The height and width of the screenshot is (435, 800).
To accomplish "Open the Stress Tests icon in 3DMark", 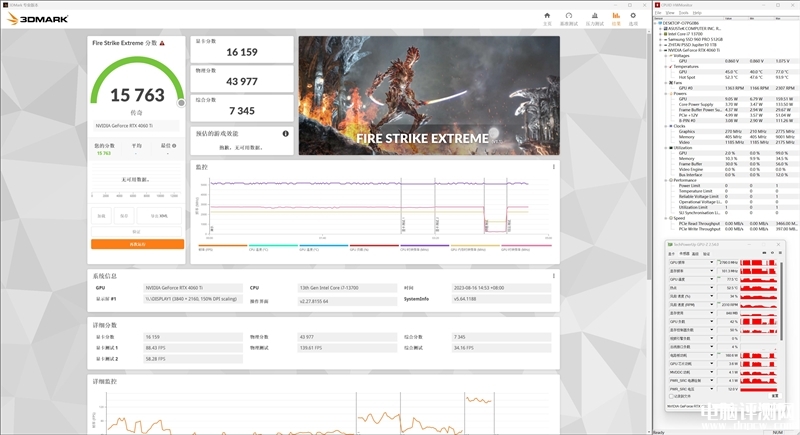I will click(594, 17).
